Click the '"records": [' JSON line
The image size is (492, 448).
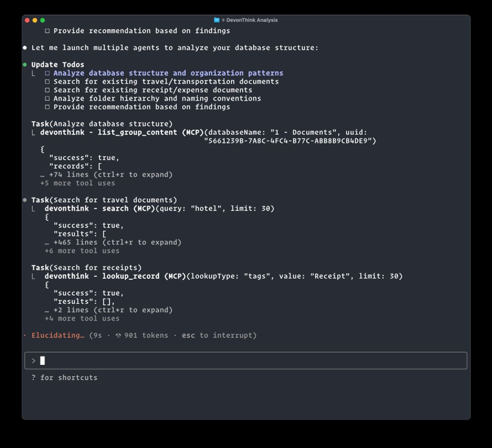(x=75, y=166)
